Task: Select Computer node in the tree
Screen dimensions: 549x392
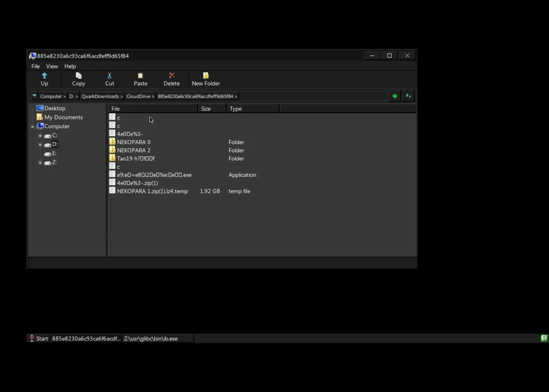Action: 57,126
